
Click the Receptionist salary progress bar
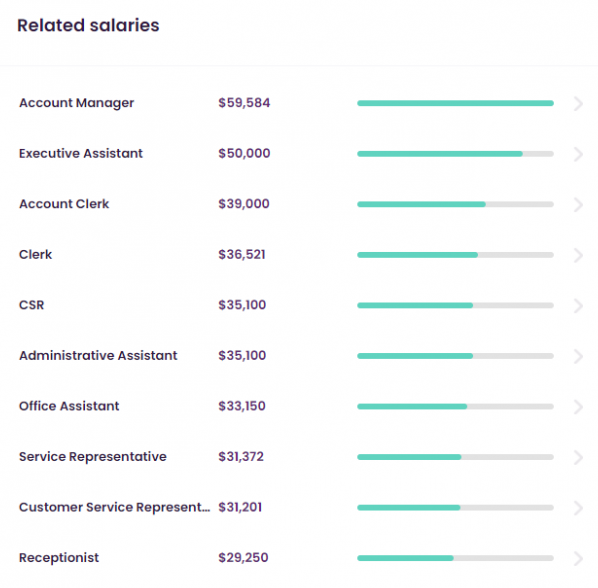click(x=455, y=558)
